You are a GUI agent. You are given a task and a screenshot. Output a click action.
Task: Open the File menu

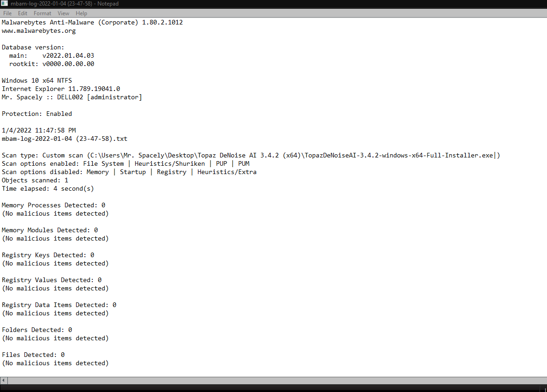[7, 13]
